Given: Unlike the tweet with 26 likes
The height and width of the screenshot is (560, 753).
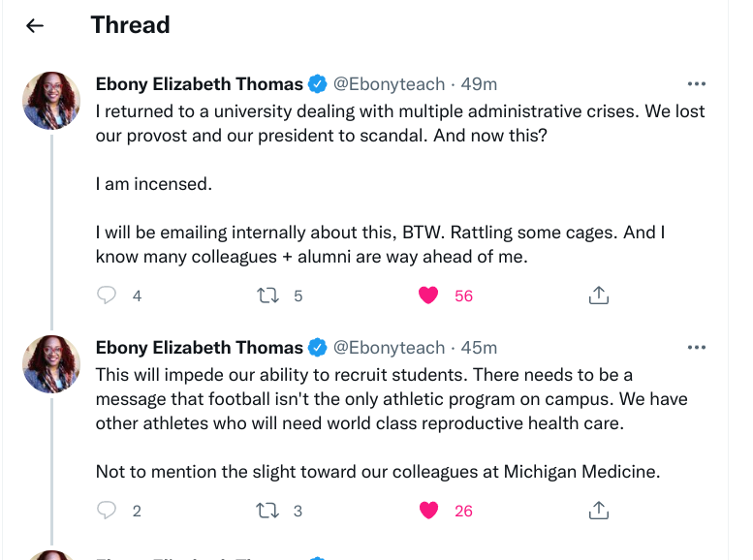Looking at the screenshot, I should point(428,510).
